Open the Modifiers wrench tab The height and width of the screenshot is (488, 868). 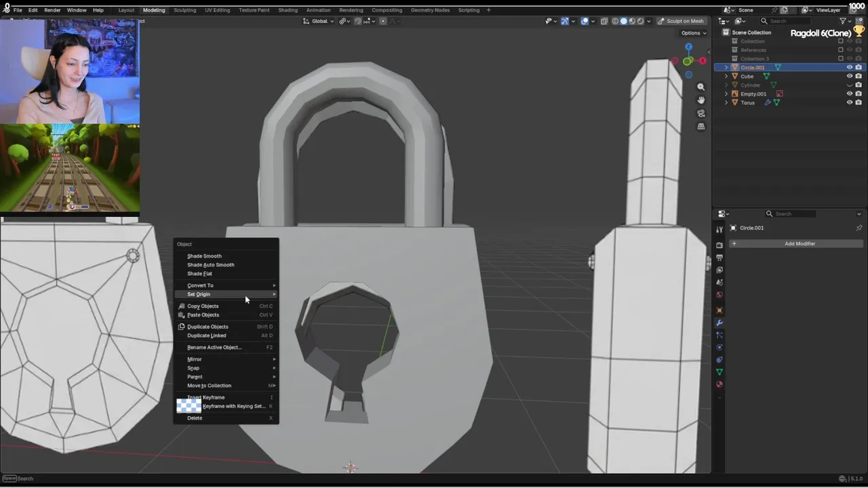tap(719, 323)
